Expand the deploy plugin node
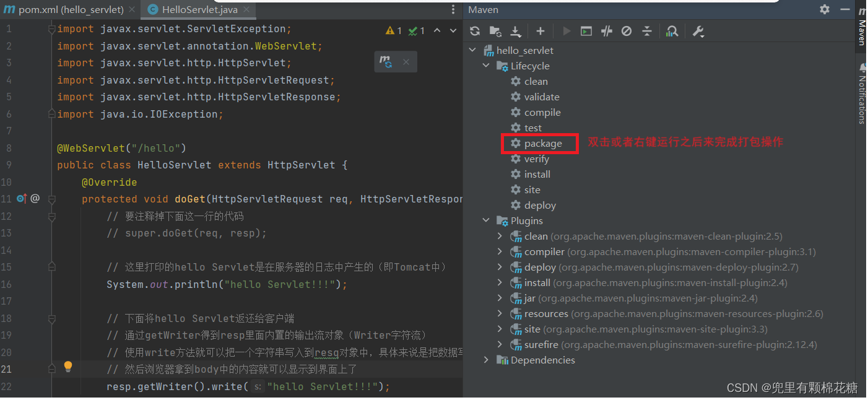 pos(500,267)
